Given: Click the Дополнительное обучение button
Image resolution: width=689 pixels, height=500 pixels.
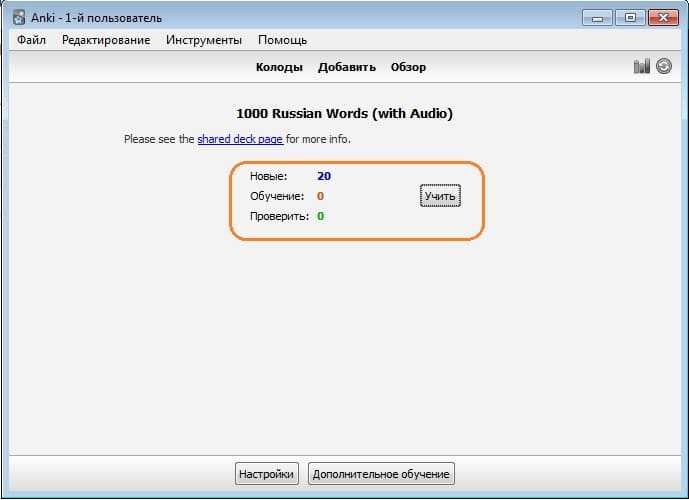Looking at the screenshot, I should click(381, 473).
